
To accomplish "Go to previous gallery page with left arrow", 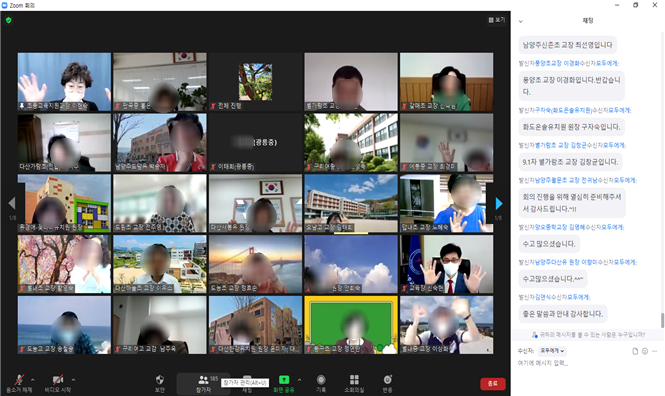I will click(x=12, y=204).
